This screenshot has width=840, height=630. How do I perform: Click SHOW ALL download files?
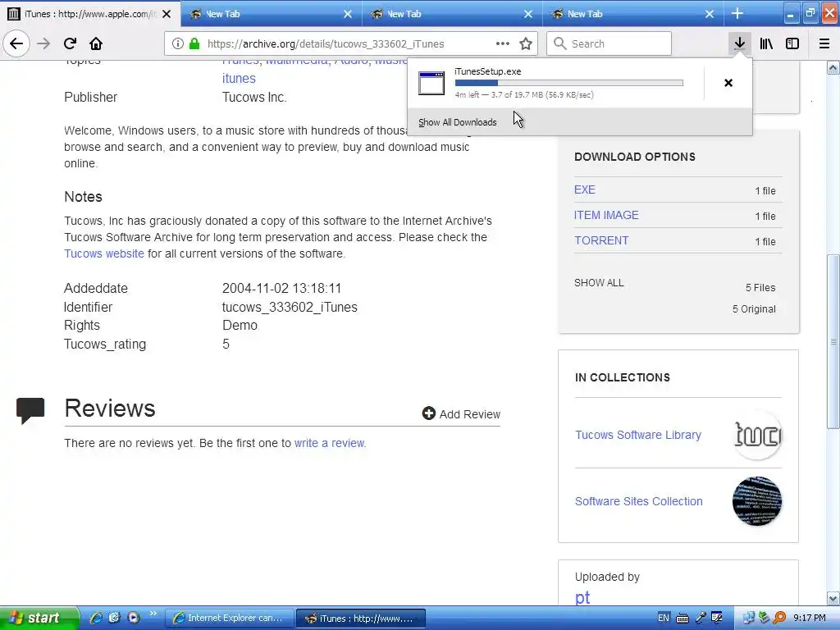[599, 283]
